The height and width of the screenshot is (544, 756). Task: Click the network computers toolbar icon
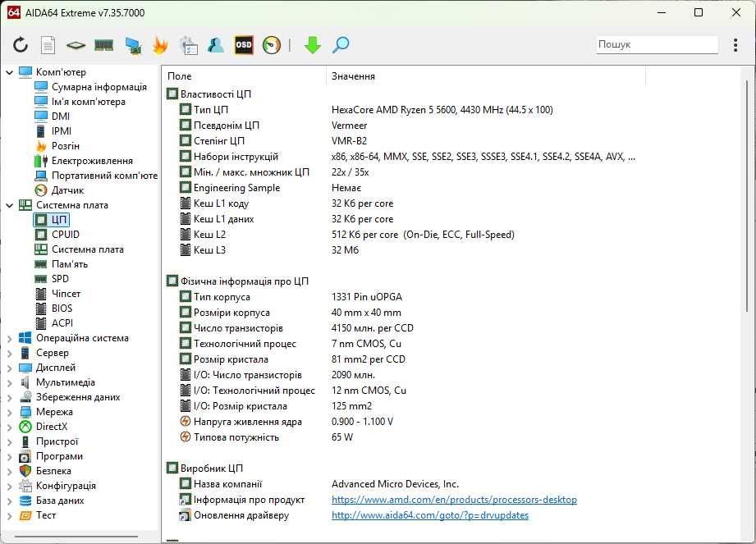point(133,45)
